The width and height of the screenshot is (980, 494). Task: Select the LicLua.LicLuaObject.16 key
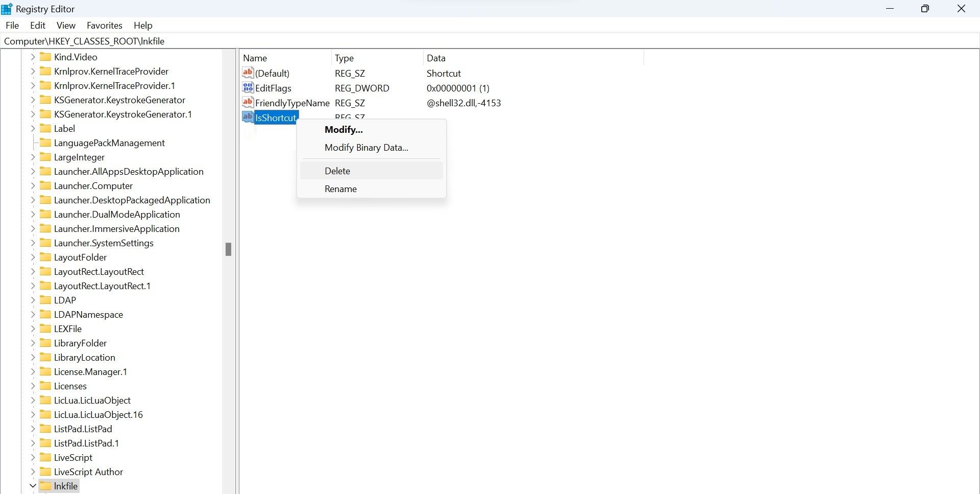point(99,414)
